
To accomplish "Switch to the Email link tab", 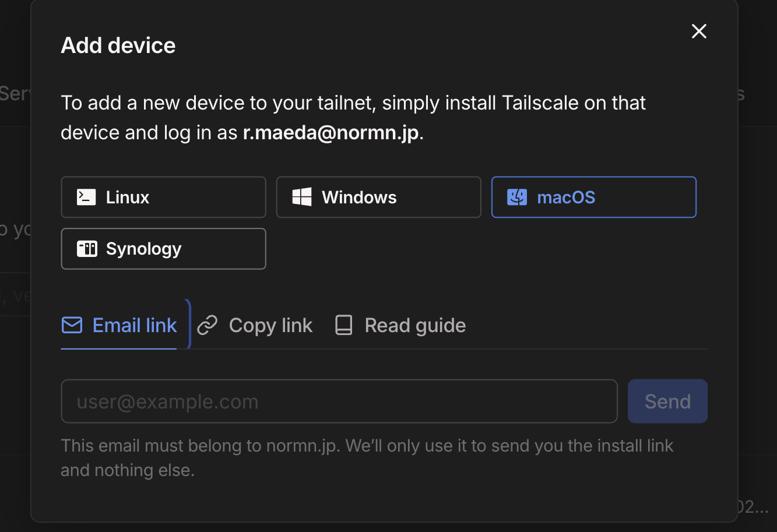I will 119,325.
